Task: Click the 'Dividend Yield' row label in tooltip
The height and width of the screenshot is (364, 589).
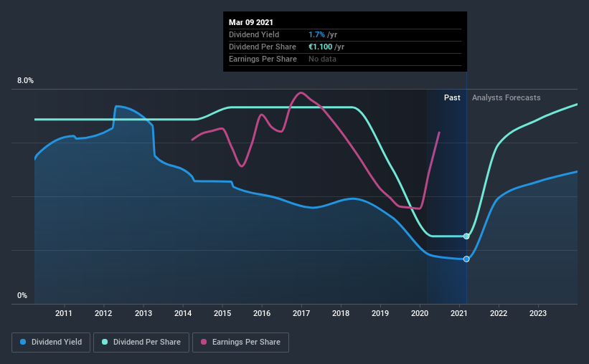Action: (x=254, y=34)
